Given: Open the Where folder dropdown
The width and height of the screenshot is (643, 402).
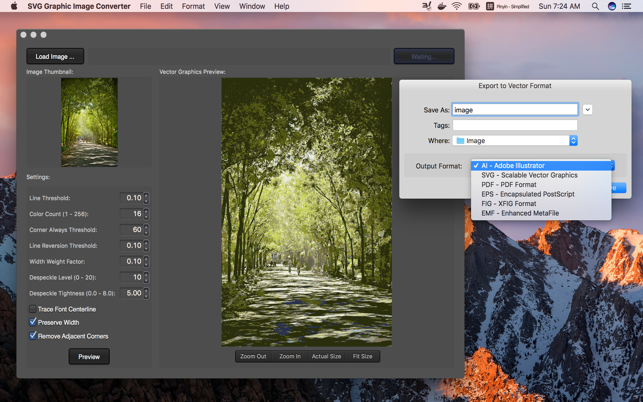Looking at the screenshot, I should (x=515, y=141).
